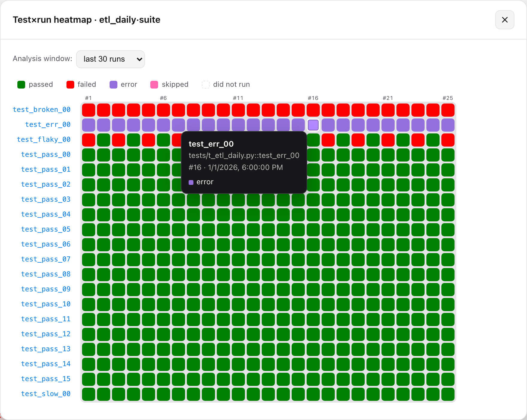Click the green passed legend swatch

click(x=21, y=85)
